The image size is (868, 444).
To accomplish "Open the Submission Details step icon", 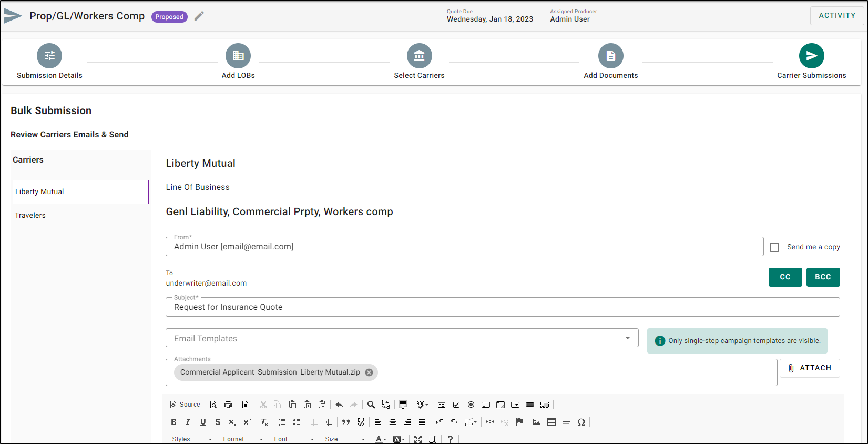I will (x=49, y=56).
